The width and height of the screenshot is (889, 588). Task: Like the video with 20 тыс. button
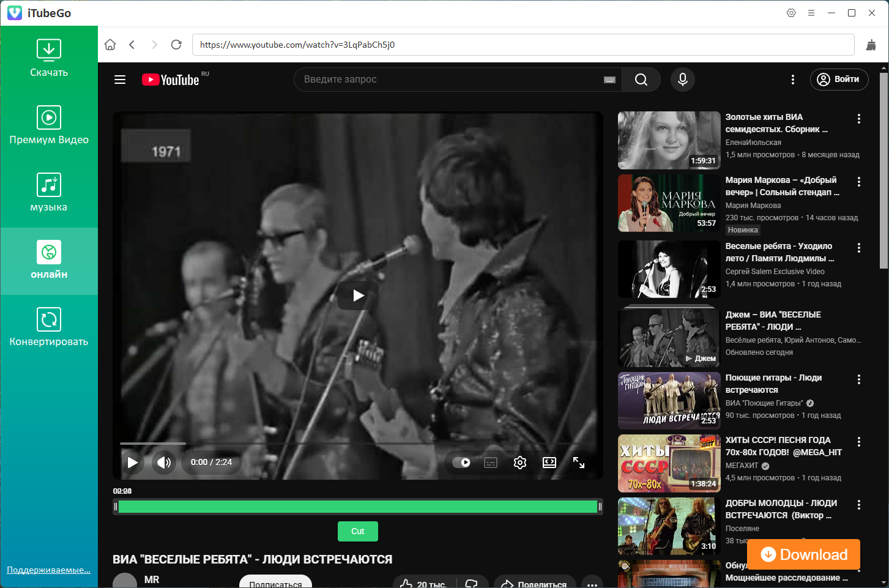pos(424,582)
